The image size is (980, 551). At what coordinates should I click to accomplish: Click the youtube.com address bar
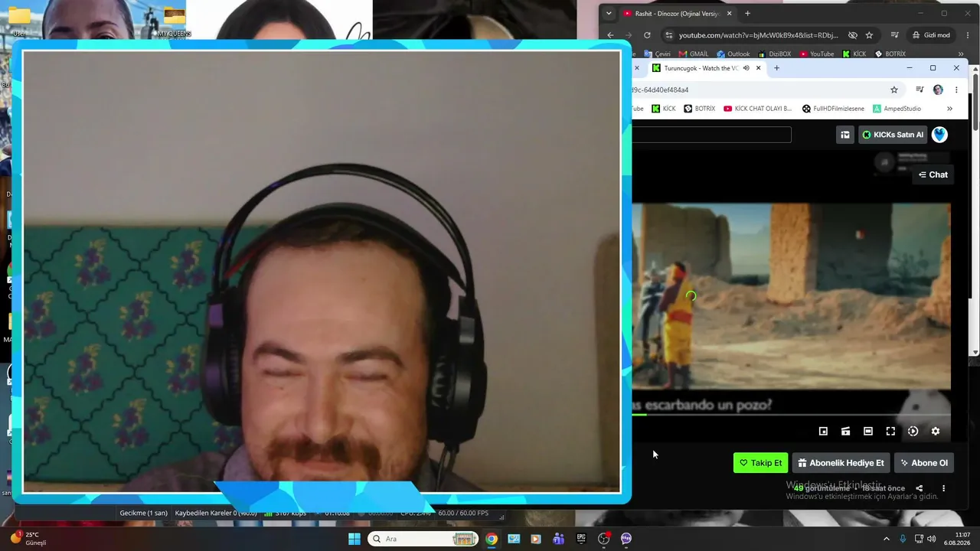tap(758, 35)
